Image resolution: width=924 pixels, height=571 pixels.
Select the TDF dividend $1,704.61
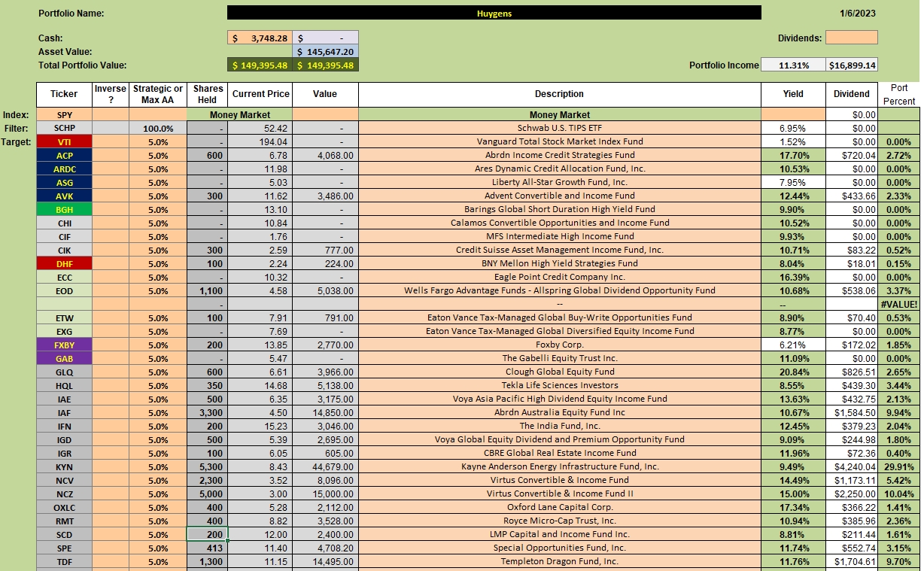coord(852,561)
